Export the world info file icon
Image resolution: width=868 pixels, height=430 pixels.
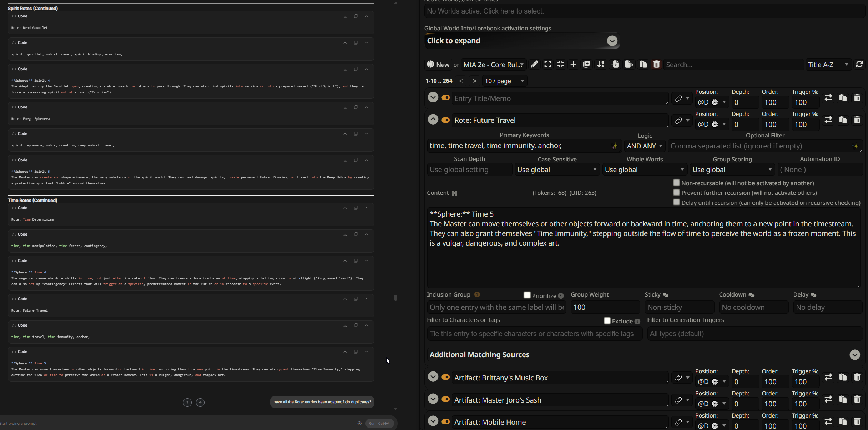[x=629, y=64]
